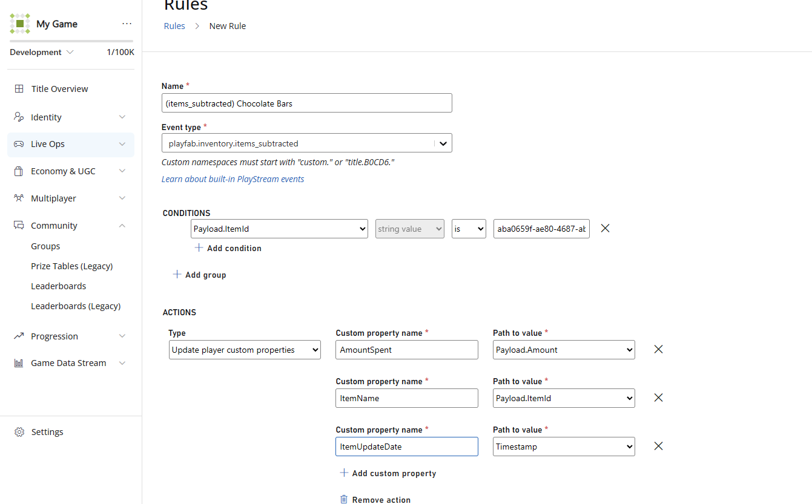Open Settings in the sidebar

click(x=47, y=432)
